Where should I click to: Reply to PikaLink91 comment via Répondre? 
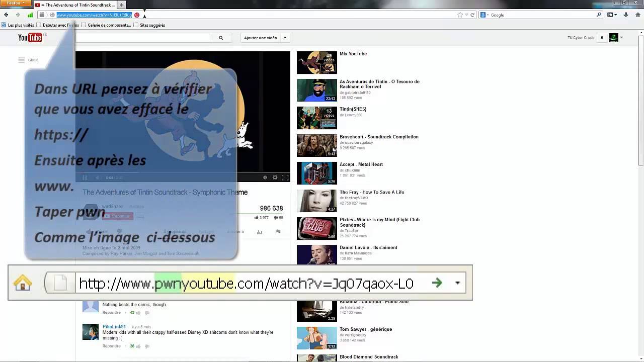point(112,346)
